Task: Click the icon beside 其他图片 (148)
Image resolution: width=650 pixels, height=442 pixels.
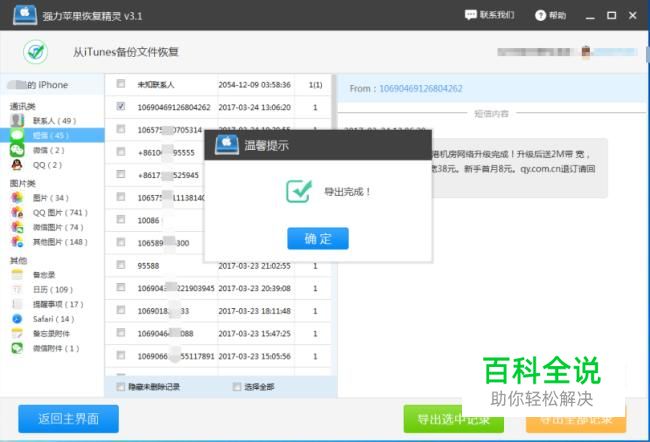Action: (17, 241)
